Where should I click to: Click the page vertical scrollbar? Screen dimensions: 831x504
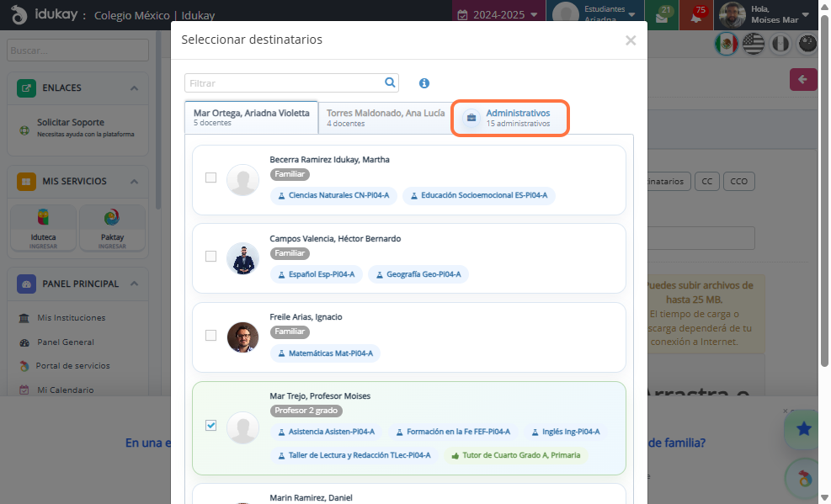824,191
